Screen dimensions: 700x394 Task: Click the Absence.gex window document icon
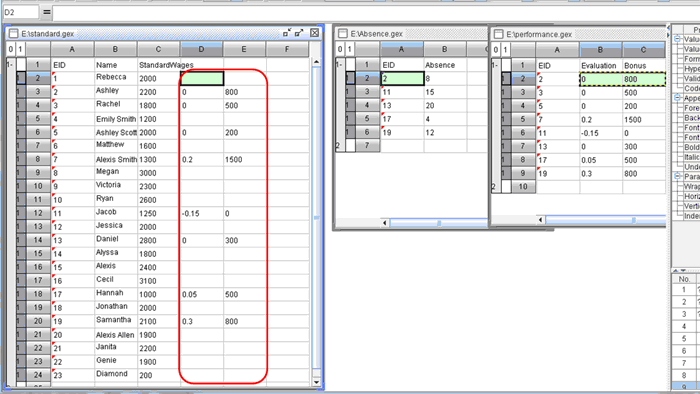(x=342, y=33)
